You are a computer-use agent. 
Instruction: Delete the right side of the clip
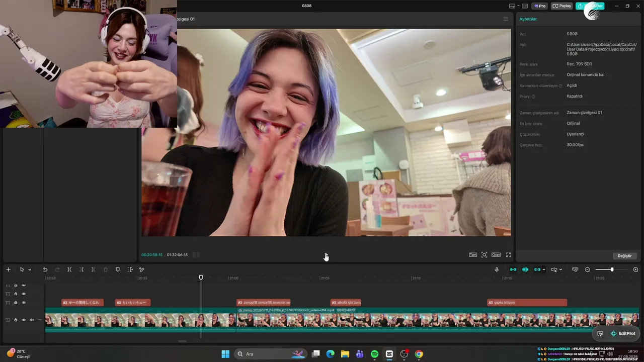click(94, 269)
